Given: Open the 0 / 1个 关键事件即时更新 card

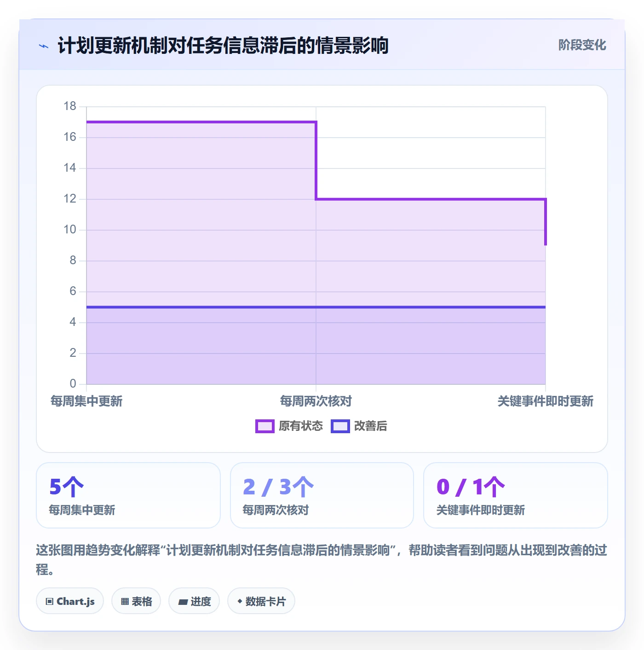Looking at the screenshot, I should [516, 495].
